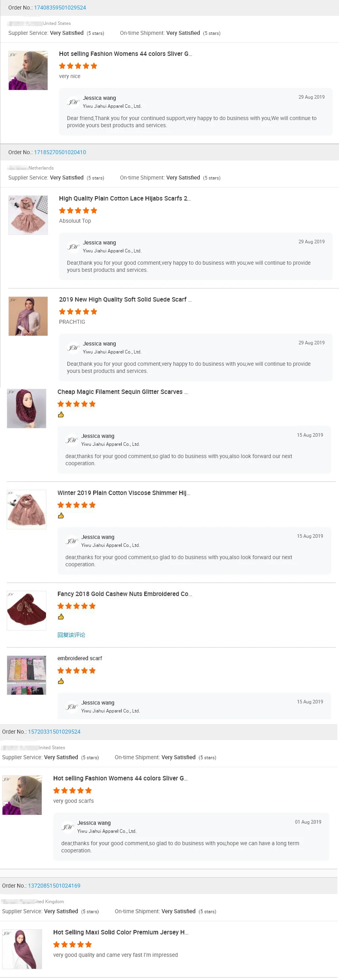Open order number 13720851501024169
The height and width of the screenshot is (980, 339).
point(54,885)
